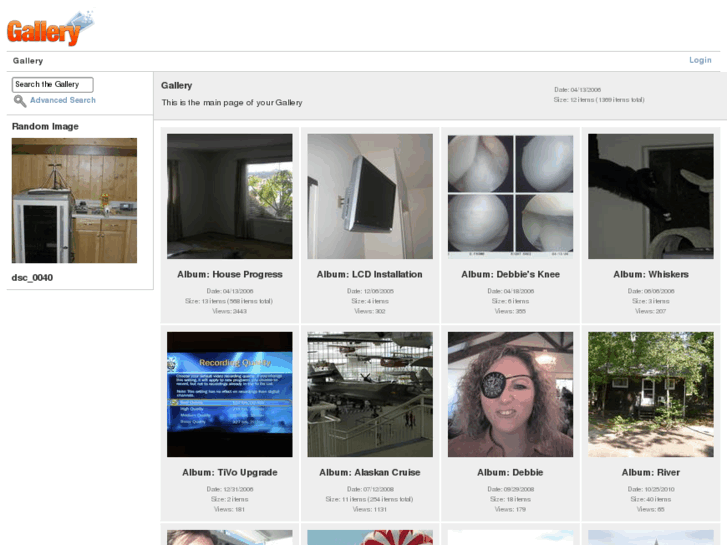Open the LCD Installation album thumbnail
This screenshot has width=727, height=545.
coord(370,196)
